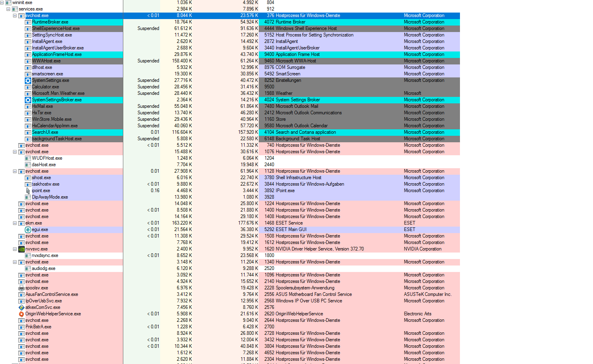Click 'Windows Shell Experience Host' description
This screenshot has height=364, width=593.
[306, 28]
